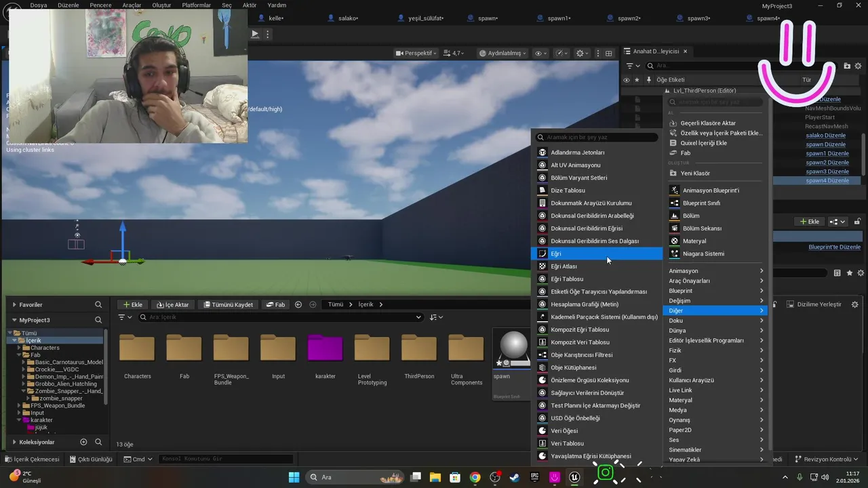Click the Bölüm Sekansı icon
The image size is (868, 488).
pos(674,228)
